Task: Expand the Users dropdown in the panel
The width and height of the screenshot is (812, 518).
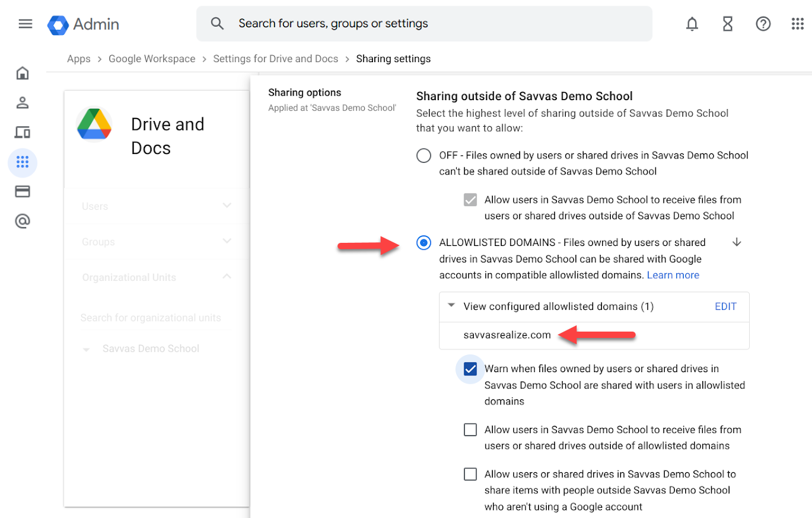Action: [x=226, y=206]
